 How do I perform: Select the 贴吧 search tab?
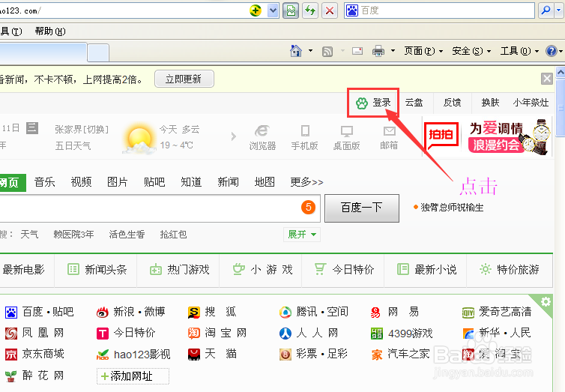(x=154, y=182)
